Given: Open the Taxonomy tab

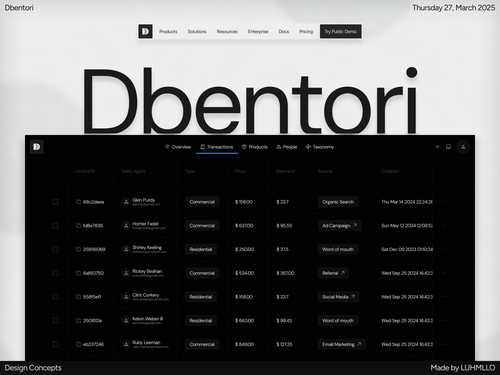Looking at the screenshot, I should click(320, 147).
